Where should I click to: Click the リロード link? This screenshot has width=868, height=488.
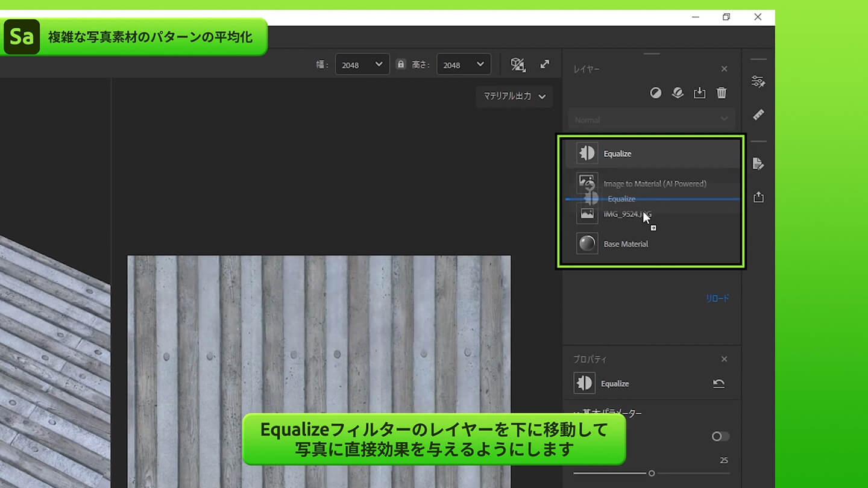click(717, 298)
